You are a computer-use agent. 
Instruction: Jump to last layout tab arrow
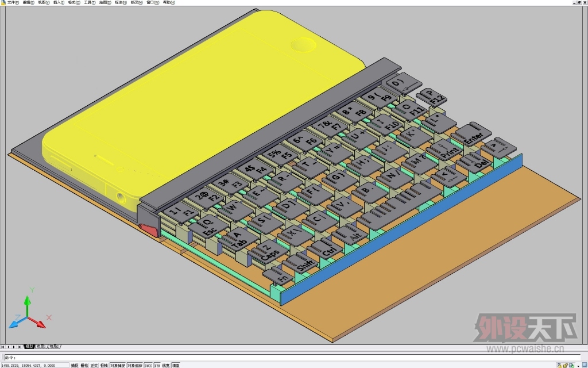20,347
